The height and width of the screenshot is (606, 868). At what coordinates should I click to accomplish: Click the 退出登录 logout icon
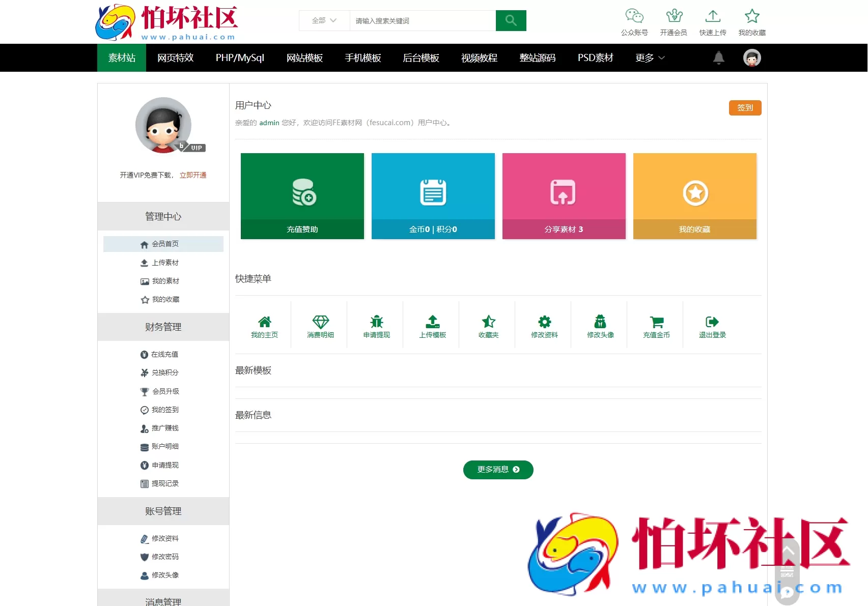point(712,322)
